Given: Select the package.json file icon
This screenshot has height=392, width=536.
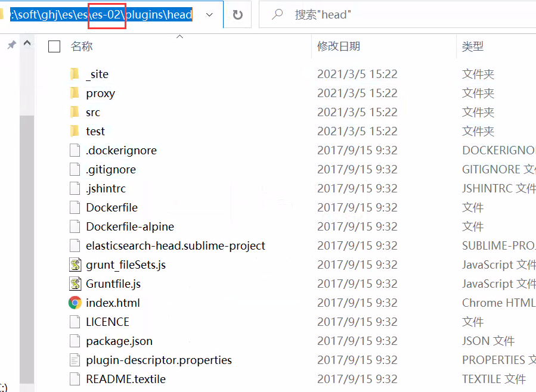Looking at the screenshot, I should (x=75, y=341).
